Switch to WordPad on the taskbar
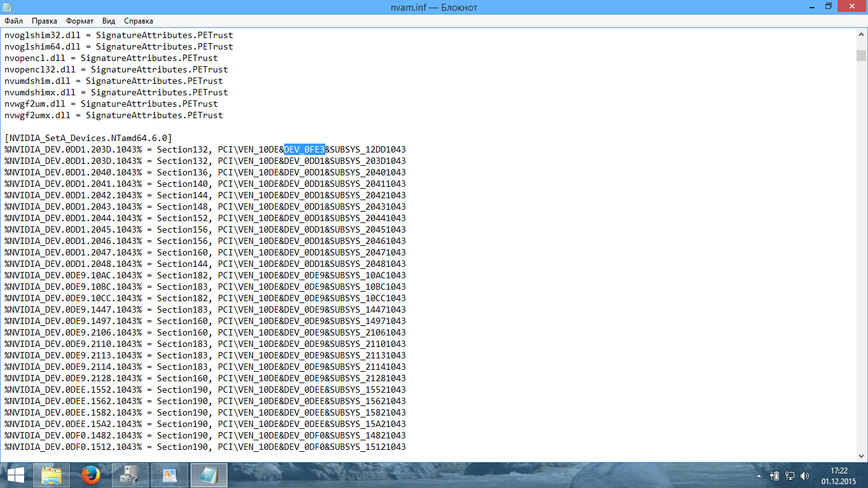Image resolution: width=868 pixels, height=488 pixels. tap(170, 475)
